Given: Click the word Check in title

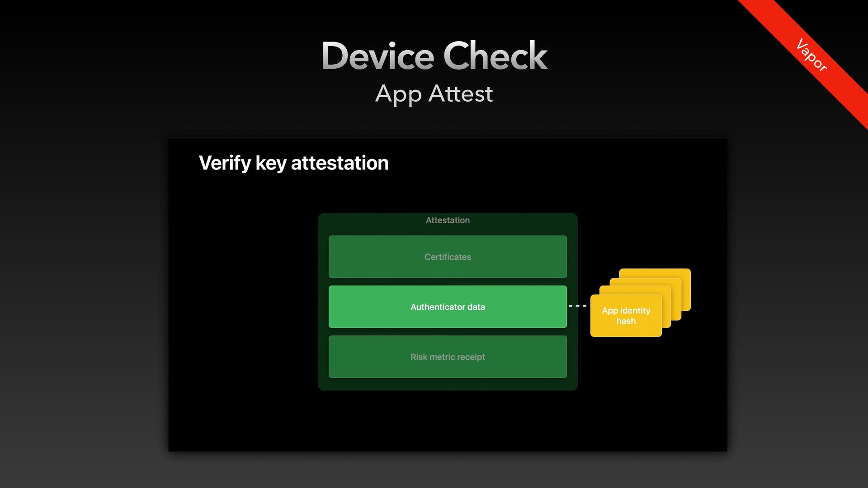Looking at the screenshot, I should 495,56.
